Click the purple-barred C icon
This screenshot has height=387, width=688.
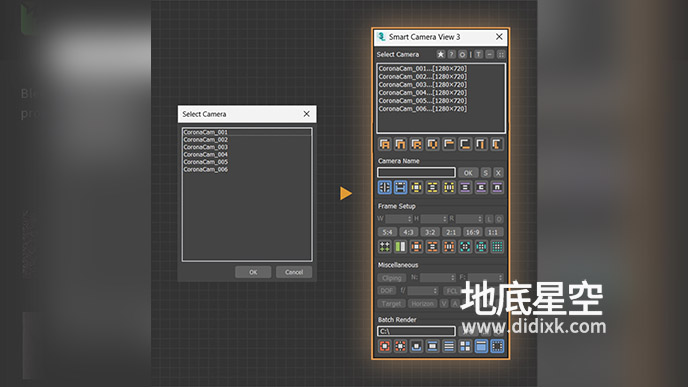481,187
